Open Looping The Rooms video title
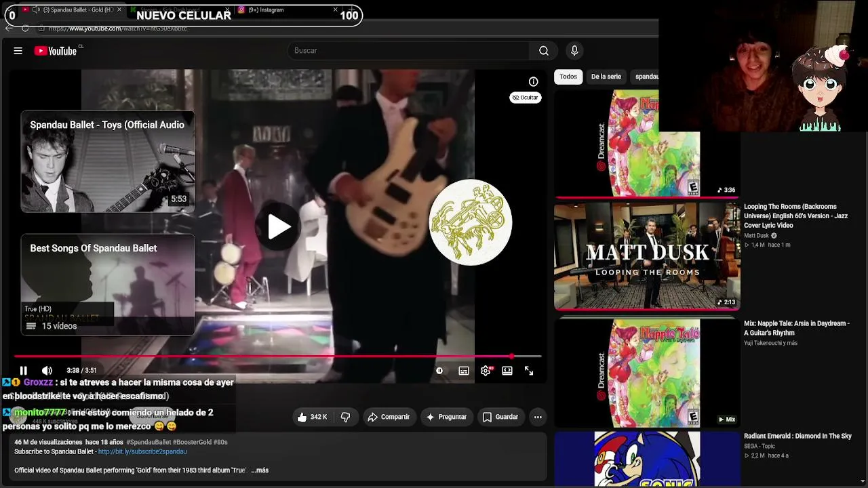The image size is (868, 488). tap(795, 216)
